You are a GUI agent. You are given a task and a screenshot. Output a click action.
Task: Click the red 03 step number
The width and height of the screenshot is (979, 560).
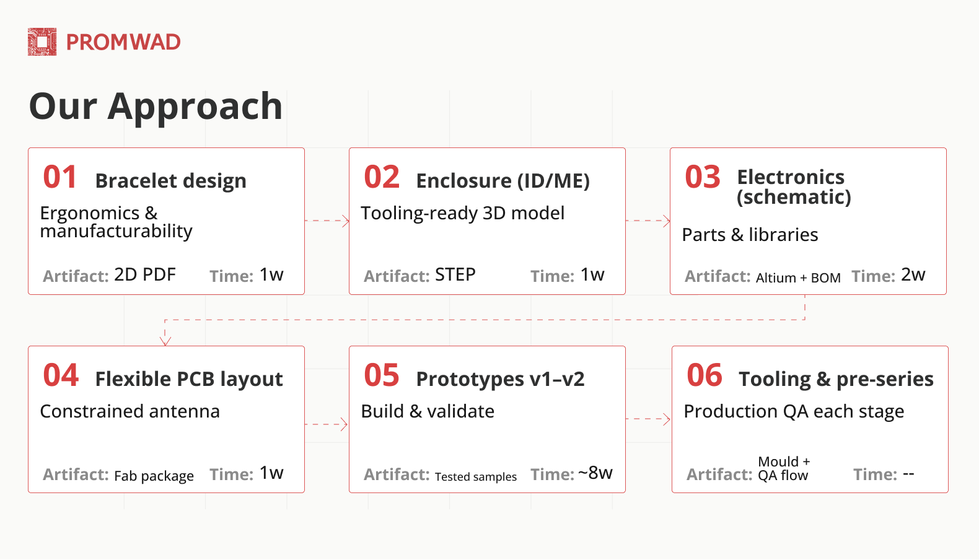click(x=703, y=177)
